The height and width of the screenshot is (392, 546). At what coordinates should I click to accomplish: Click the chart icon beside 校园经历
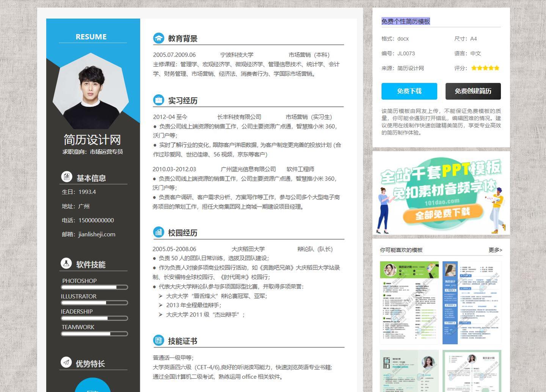[158, 232]
